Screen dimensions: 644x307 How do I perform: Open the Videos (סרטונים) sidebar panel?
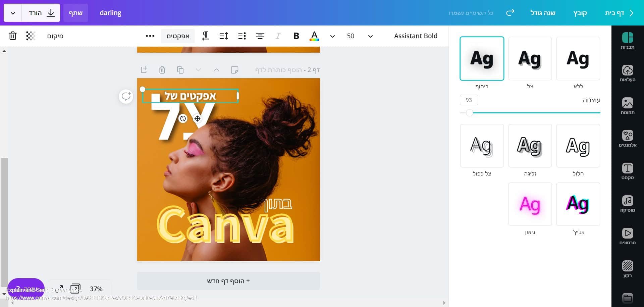click(627, 236)
